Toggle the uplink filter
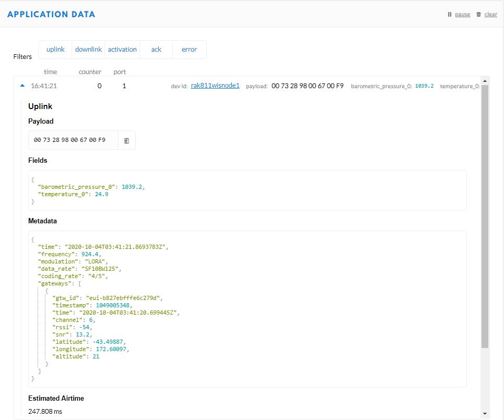 [x=55, y=50]
